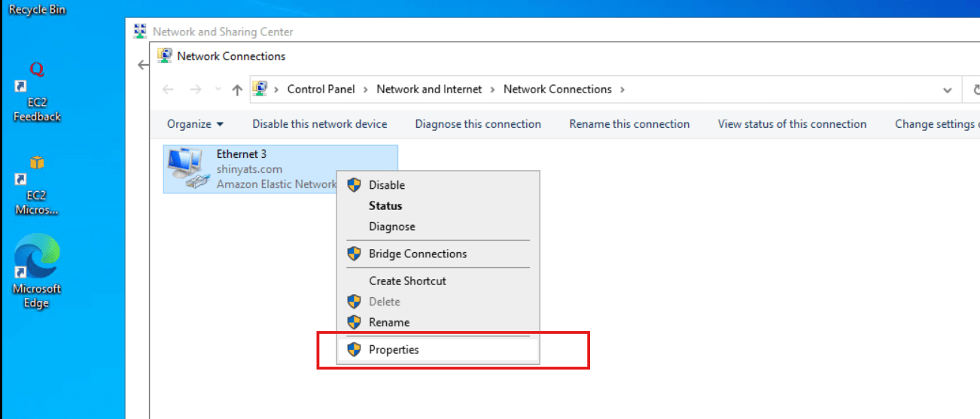The width and height of the screenshot is (980, 419).
Task: Open the EC2 Feedback desktop shortcut
Action: 37,93
